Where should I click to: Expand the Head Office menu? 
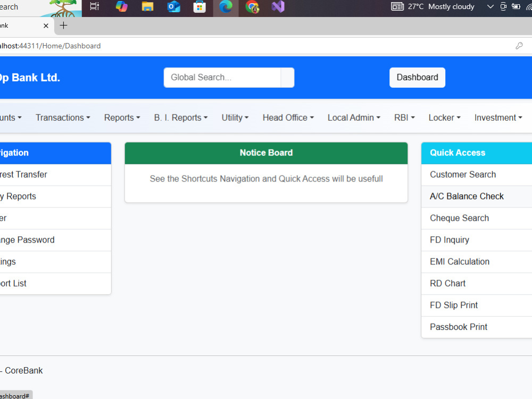(x=288, y=118)
